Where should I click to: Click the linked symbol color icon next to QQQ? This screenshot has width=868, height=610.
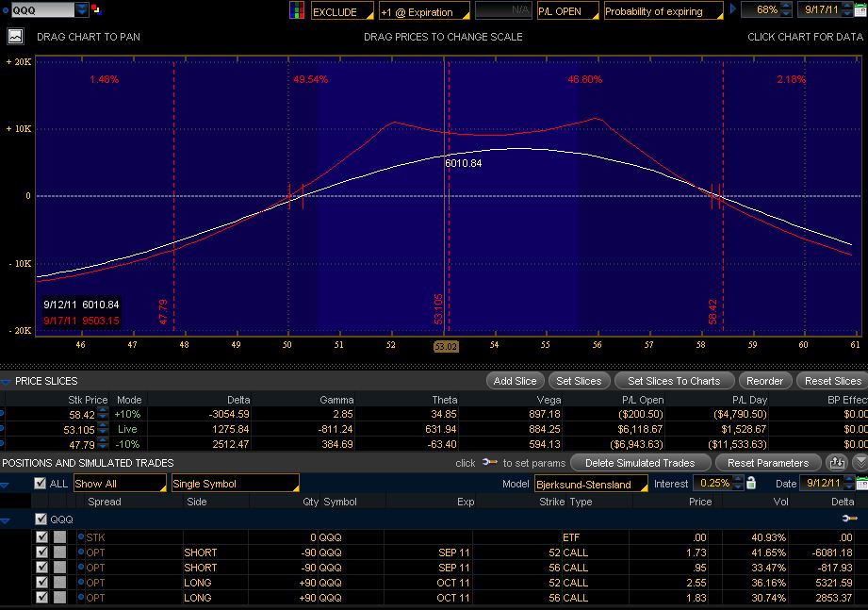[x=96, y=9]
